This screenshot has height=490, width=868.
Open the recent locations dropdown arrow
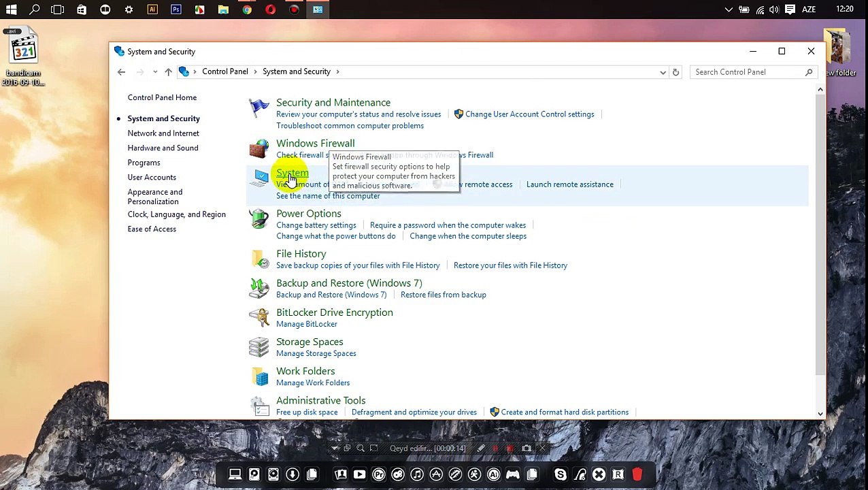point(155,72)
